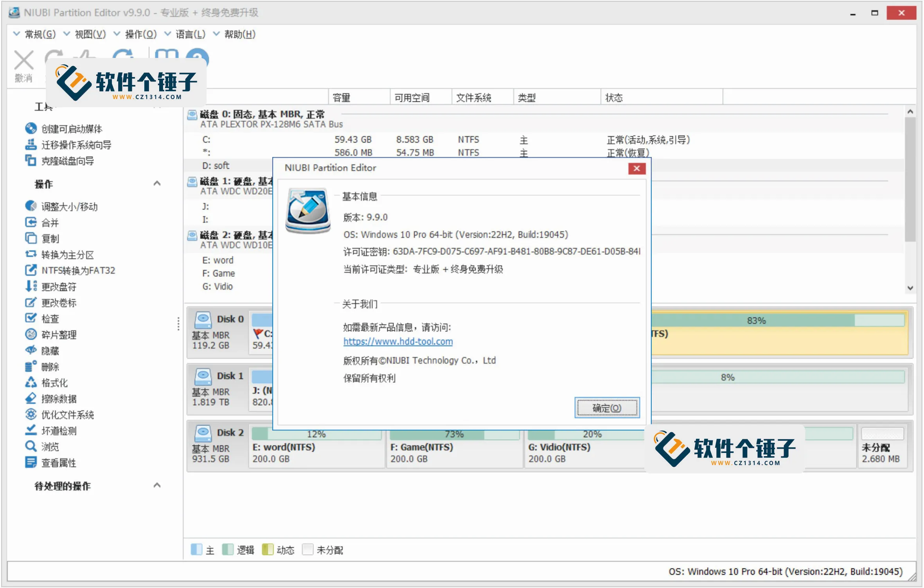Open the https://www.hdd-tool.com link
The height and width of the screenshot is (588, 924).
pyautogui.click(x=398, y=341)
